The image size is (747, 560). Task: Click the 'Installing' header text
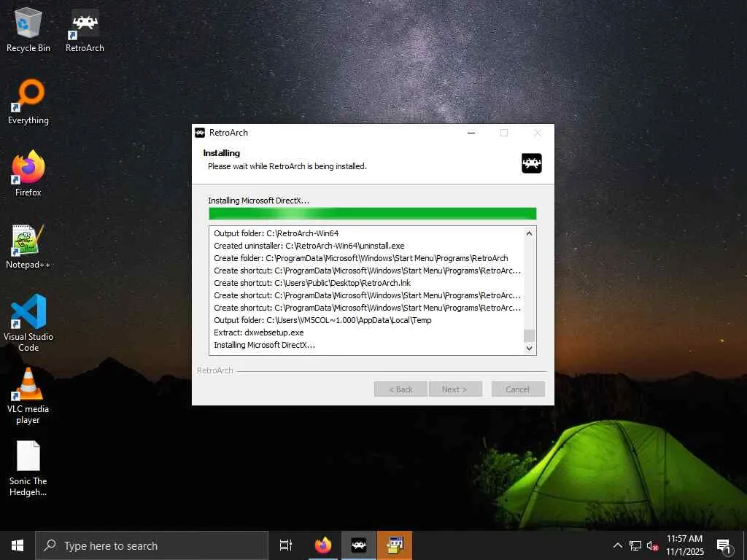coord(222,153)
